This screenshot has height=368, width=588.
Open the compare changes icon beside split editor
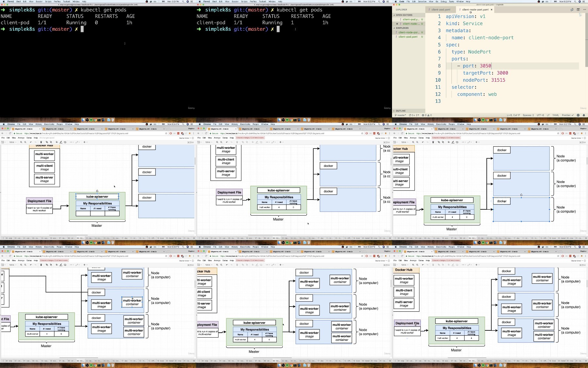(572, 9)
